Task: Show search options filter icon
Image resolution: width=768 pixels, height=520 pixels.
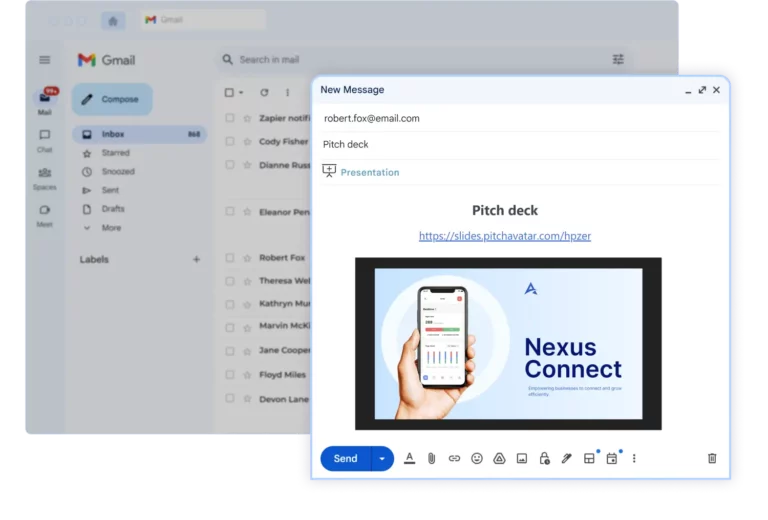Action: point(618,59)
